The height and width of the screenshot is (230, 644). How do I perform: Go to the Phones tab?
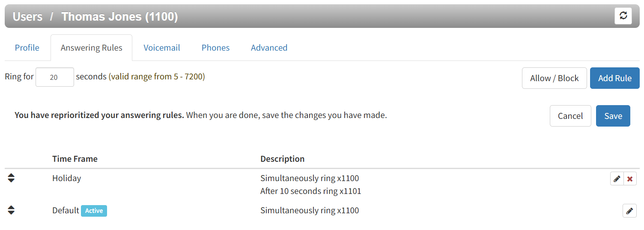(x=215, y=48)
